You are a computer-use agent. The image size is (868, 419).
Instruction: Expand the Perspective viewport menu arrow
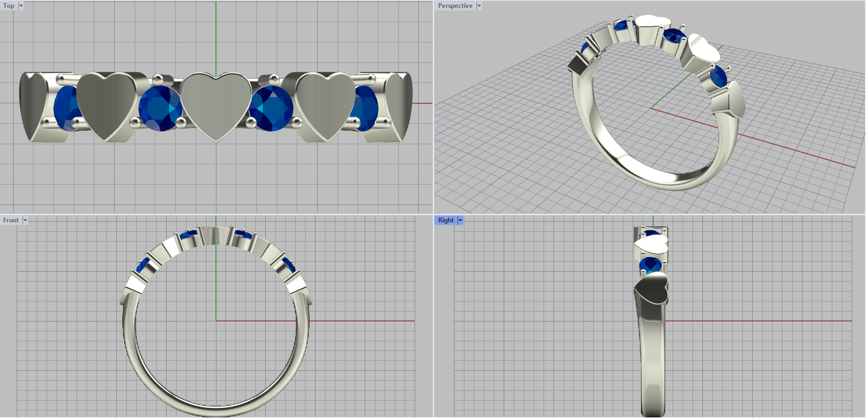479,6
